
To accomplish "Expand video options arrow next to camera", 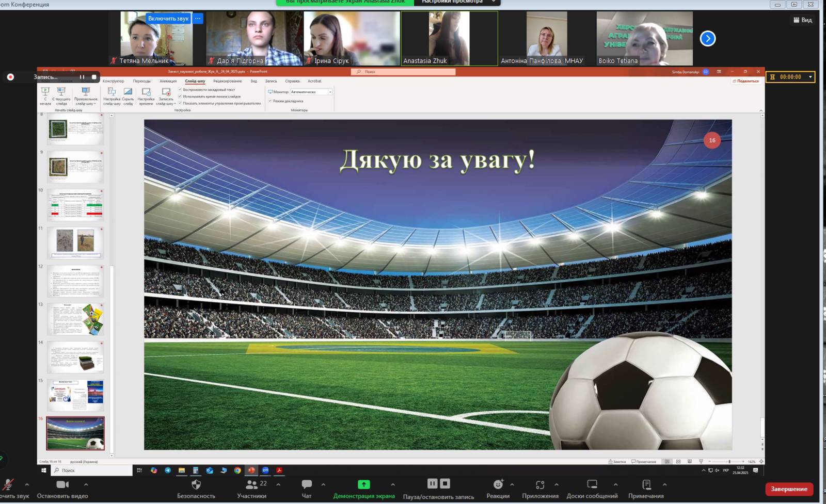I will tap(86, 484).
